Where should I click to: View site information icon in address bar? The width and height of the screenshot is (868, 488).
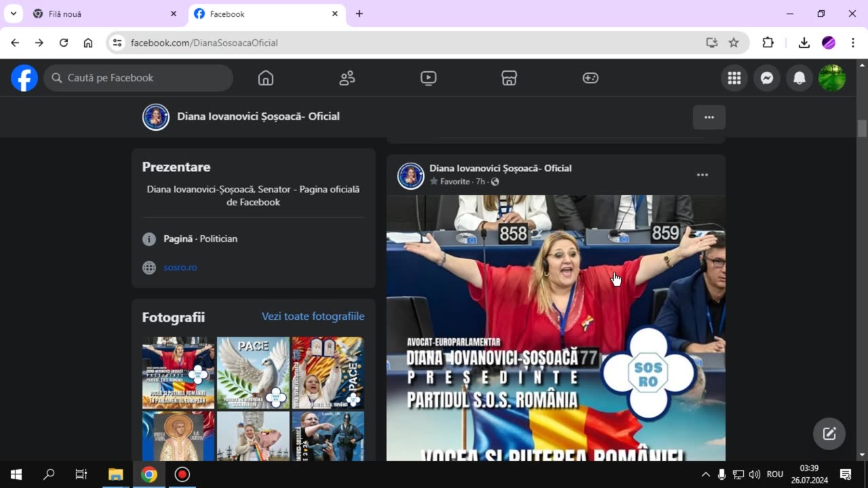click(x=117, y=43)
